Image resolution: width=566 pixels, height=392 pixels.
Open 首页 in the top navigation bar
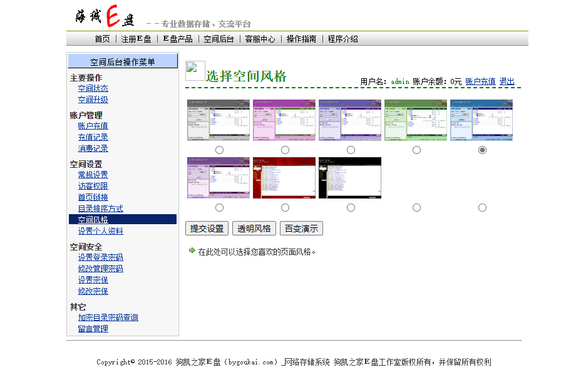(x=102, y=39)
